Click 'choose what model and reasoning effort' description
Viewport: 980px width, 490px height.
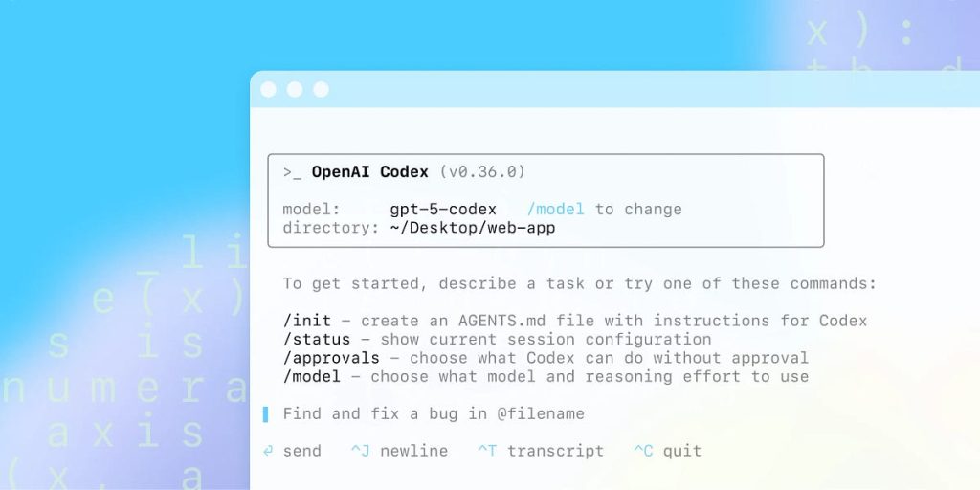tap(590, 377)
